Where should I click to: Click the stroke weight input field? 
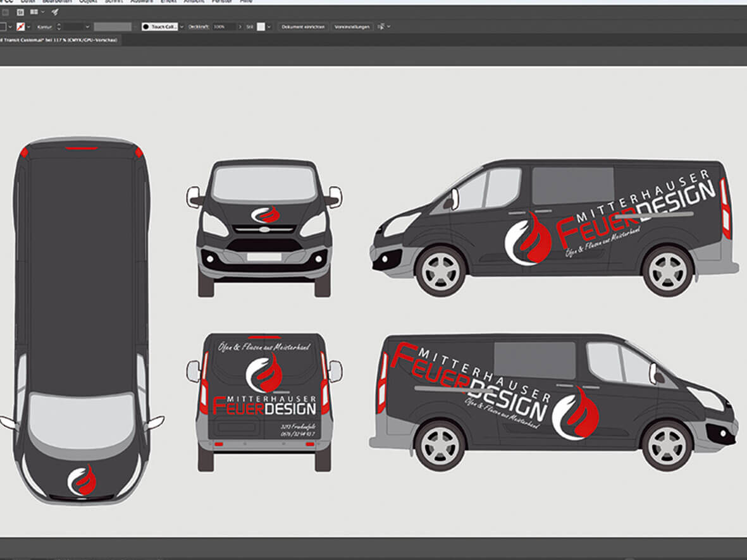(x=73, y=27)
